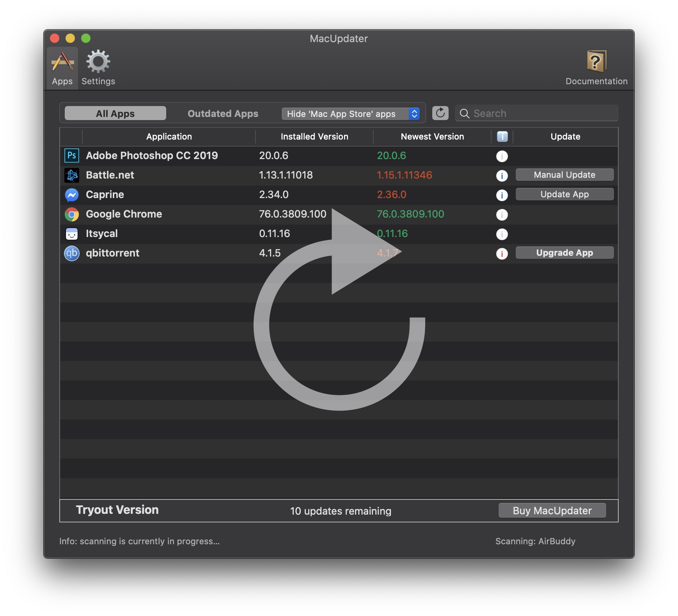Click newest version 1.15.1.11346
Viewport: 678px width, 616px height.
(405, 175)
